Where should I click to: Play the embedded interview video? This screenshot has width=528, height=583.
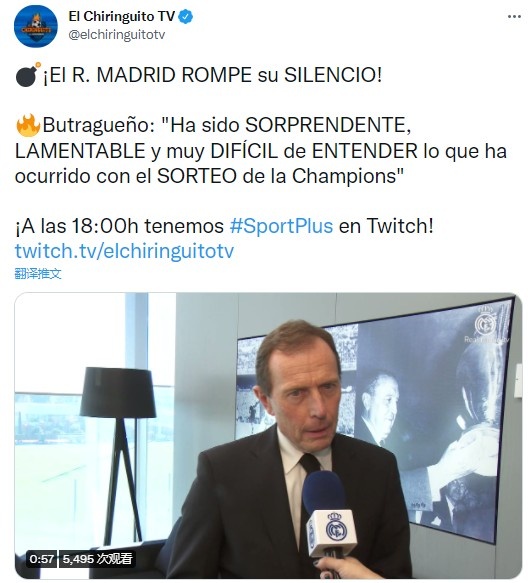point(268,435)
